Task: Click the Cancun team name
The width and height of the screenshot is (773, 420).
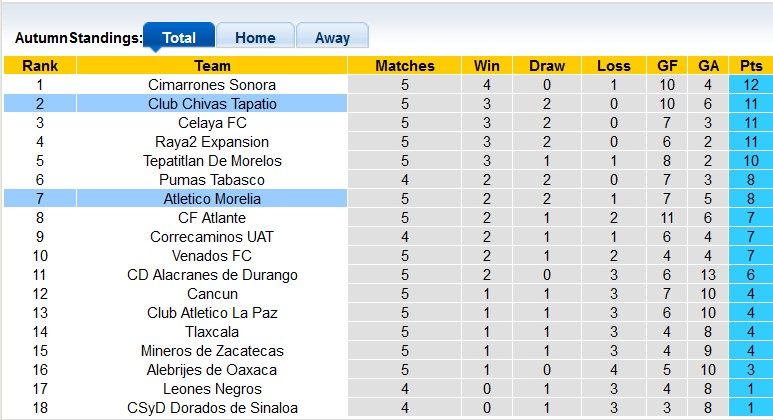Action: (212, 294)
